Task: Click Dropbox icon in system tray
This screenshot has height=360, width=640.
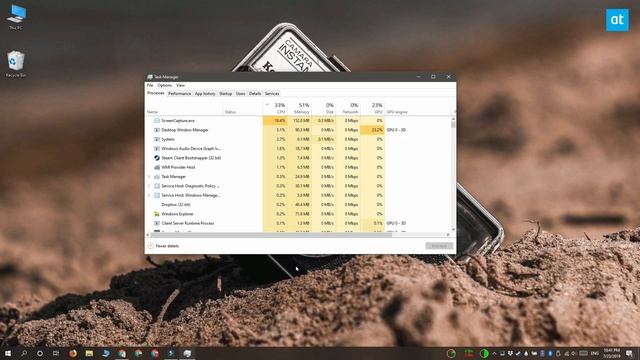Action: 510,353
